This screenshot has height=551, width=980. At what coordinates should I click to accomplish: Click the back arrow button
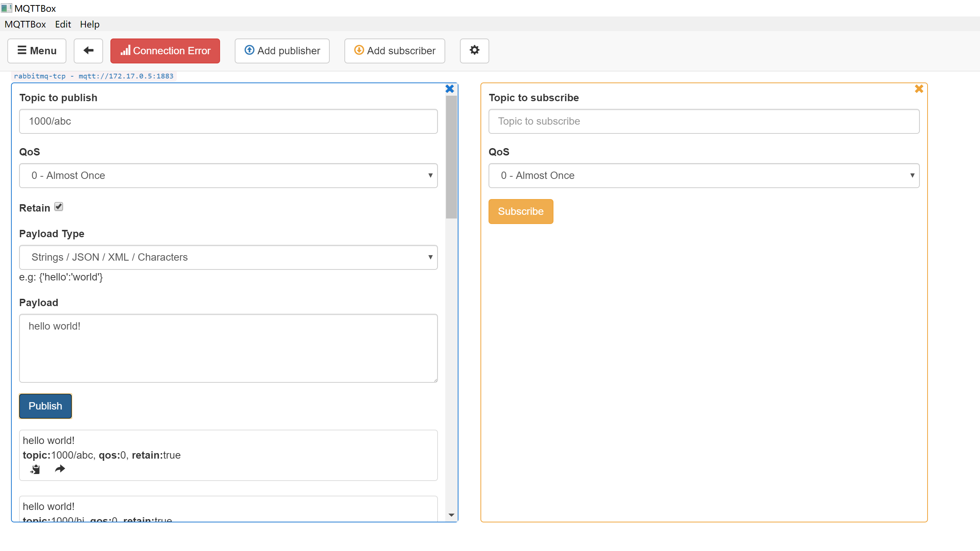88,51
